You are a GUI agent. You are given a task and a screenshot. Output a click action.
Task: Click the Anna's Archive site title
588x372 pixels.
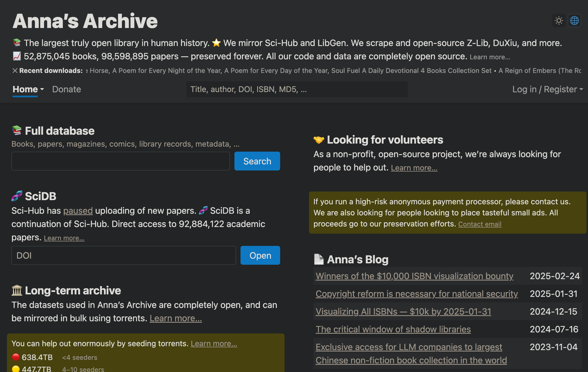(85, 21)
